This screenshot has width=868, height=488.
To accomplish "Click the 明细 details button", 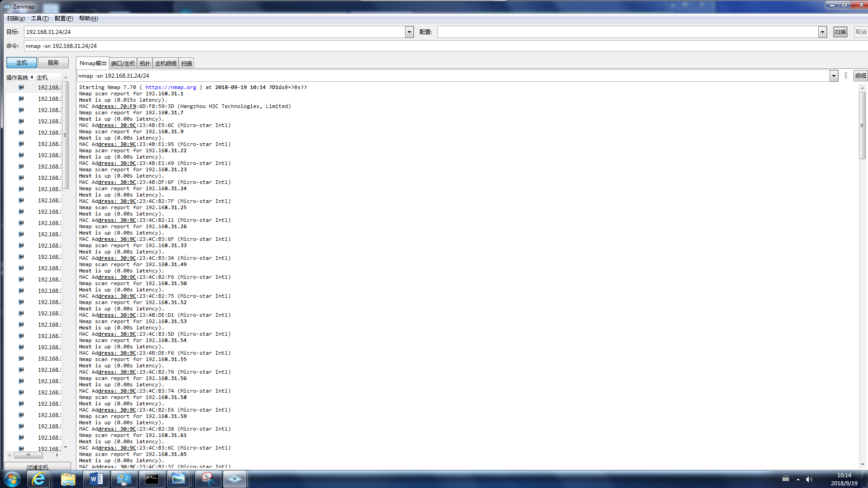I will 860,76.
